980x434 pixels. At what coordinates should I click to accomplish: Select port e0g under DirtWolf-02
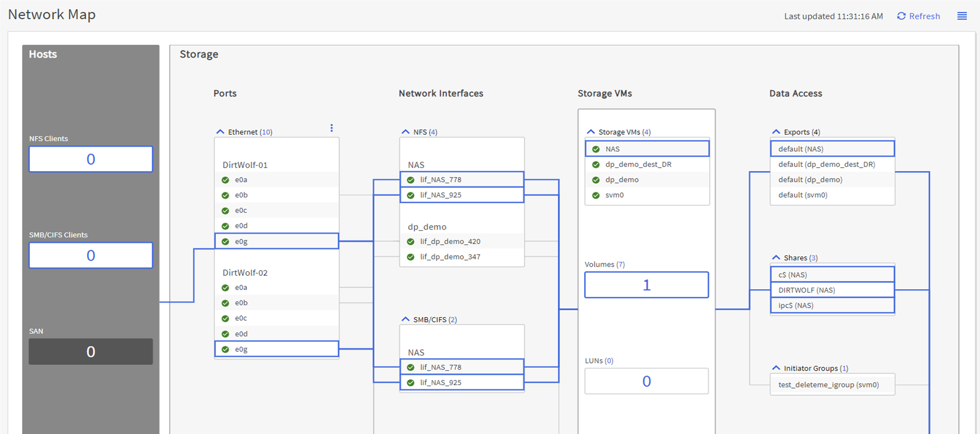276,349
